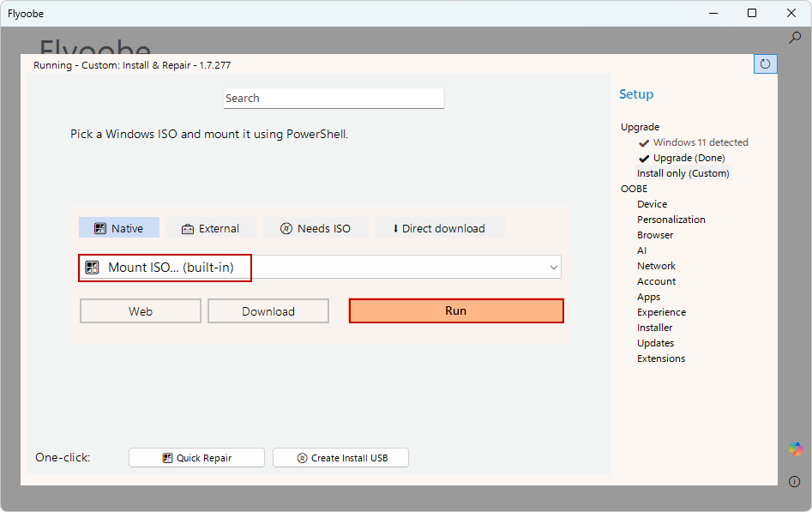Close the Flyoobe window
This screenshot has height=512, width=812.
coord(791,13)
